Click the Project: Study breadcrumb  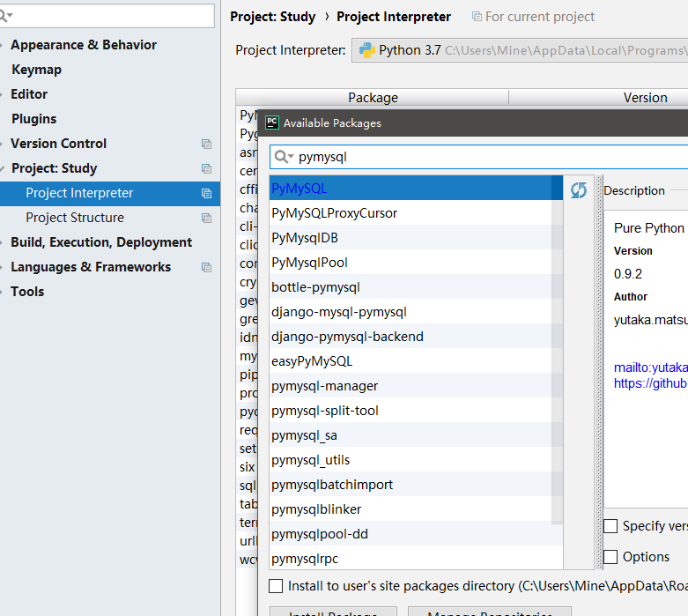coord(272,17)
